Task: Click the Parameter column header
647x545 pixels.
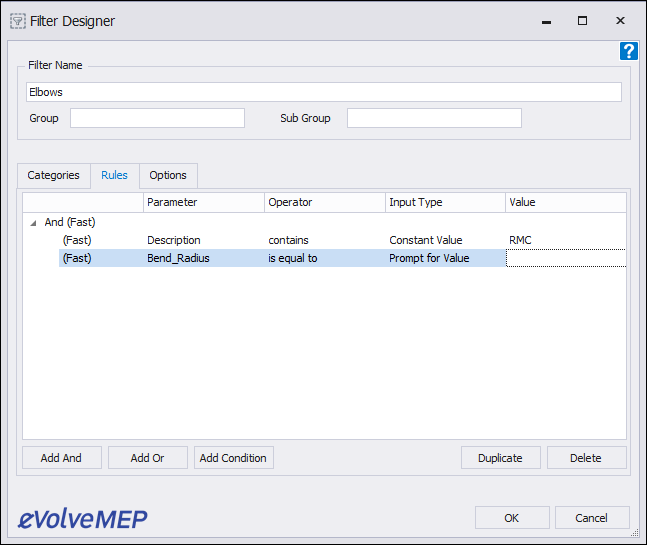Action: pyautogui.click(x=204, y=202)
